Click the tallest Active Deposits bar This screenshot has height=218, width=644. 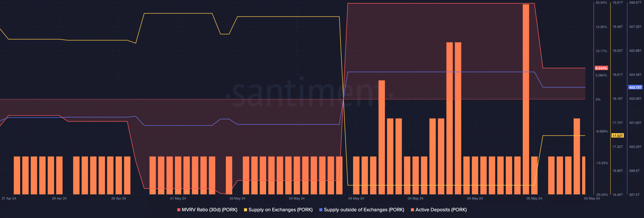[526, 99]
